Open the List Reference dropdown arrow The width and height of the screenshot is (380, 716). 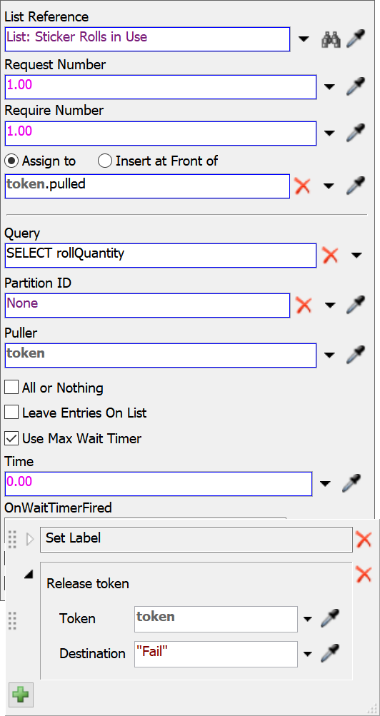tap(304, 40)
